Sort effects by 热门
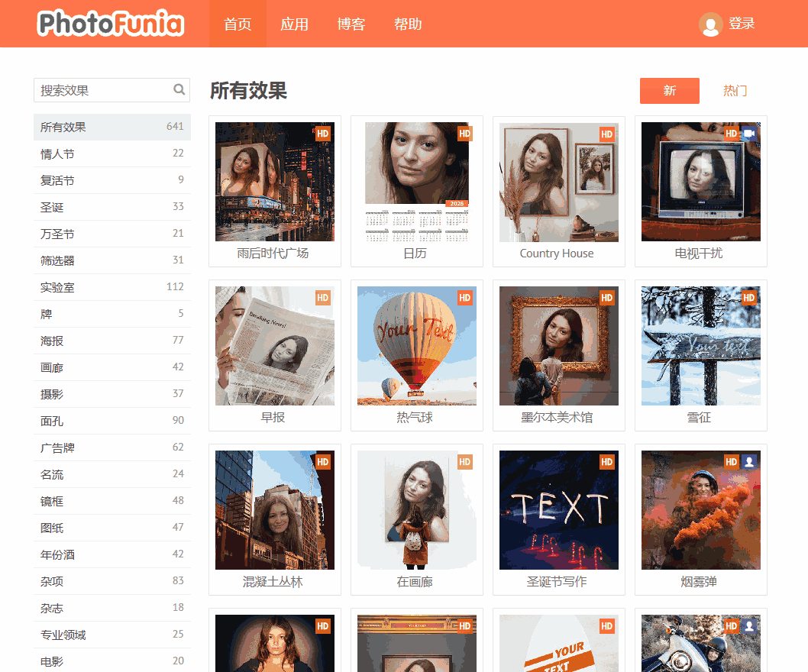 [735, 91]
